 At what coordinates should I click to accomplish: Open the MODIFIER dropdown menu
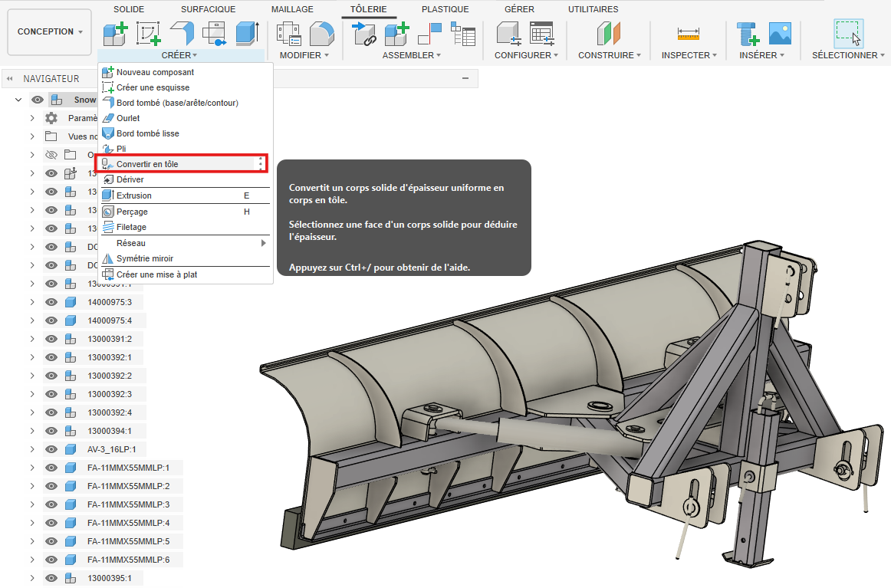pyautogui.click(x=304, y=55)
